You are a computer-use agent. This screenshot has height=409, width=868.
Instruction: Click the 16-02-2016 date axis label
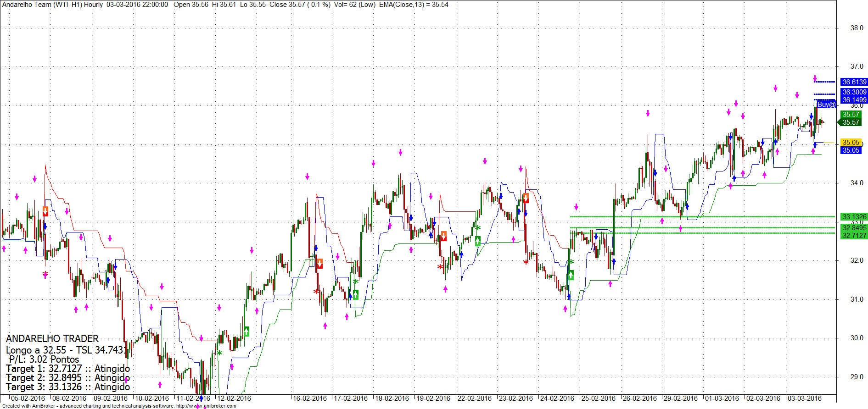[x=310, y=398]
